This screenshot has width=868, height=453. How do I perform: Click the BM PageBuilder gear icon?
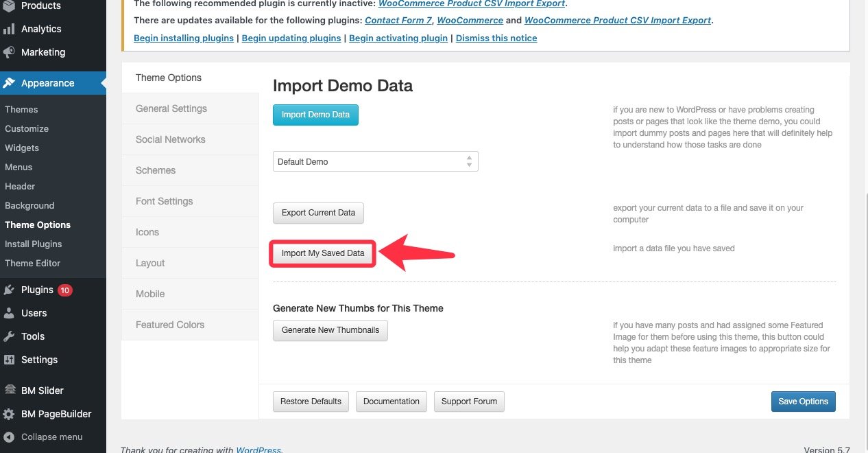tap(9, 414)
